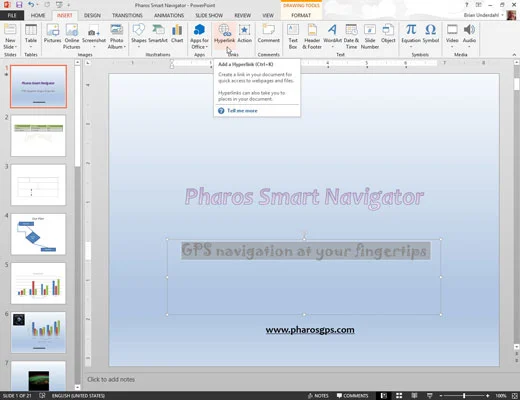
Task: Insert Pictures from the ribbon
Action: 52,33
